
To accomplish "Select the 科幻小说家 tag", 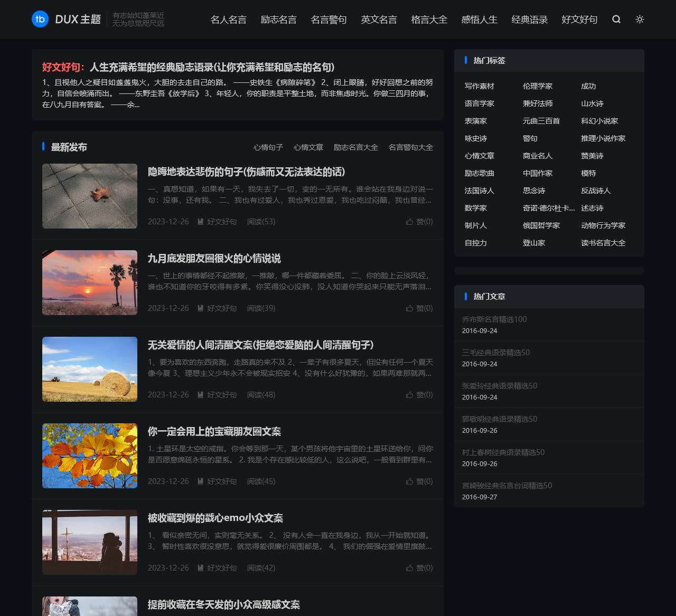I will click(x=599, y=121).
